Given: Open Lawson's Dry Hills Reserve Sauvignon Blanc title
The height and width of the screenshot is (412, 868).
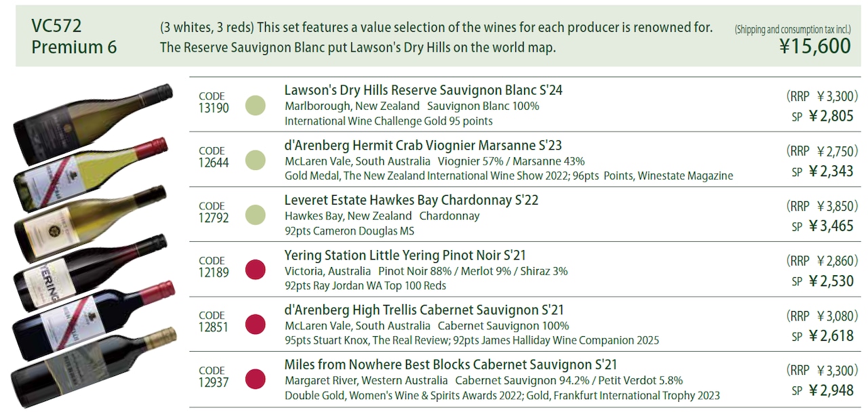Looking at the screenshot, I should [423, 90].
